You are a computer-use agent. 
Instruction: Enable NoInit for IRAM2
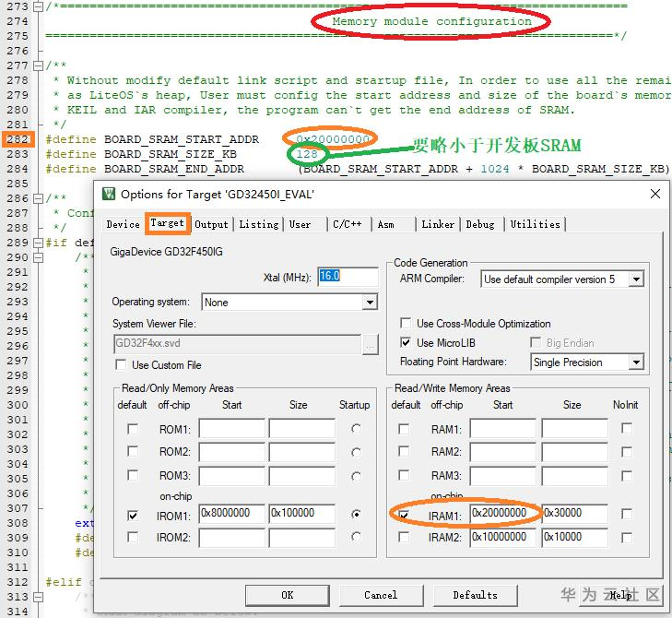click(x=627, y=538)
